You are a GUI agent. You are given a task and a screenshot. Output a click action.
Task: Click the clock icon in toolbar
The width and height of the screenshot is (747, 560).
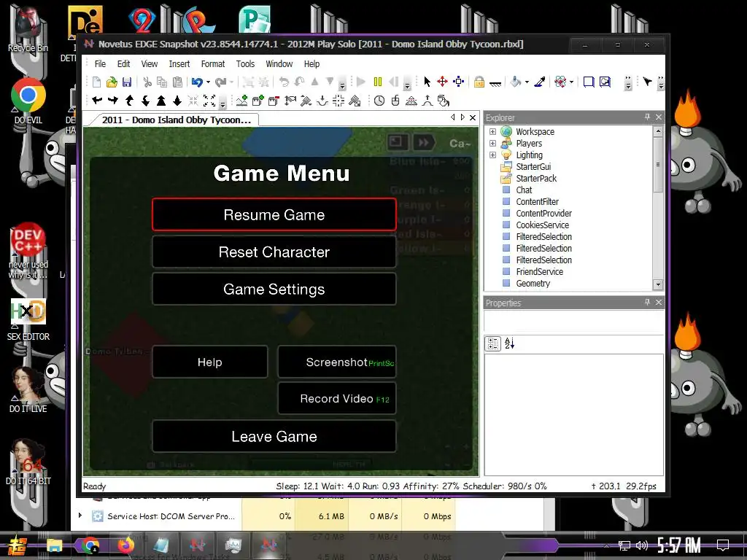(379, 101)
